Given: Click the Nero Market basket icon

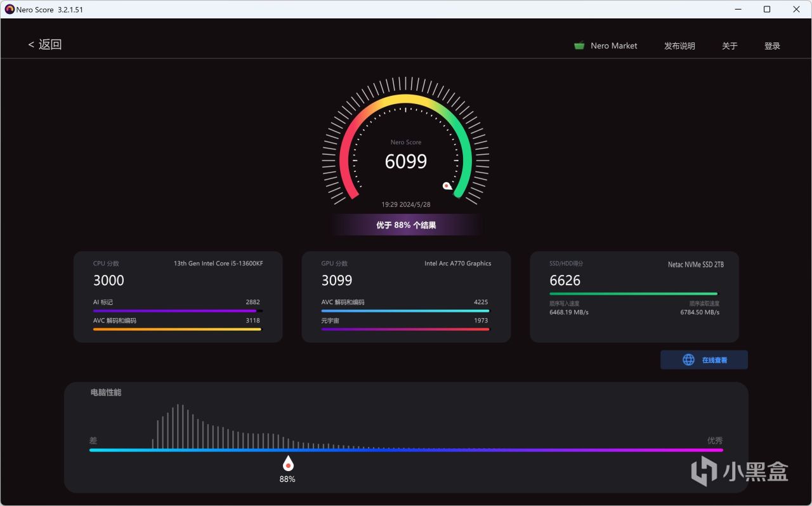Looking at the screenshot, I should tap(579, 46).
